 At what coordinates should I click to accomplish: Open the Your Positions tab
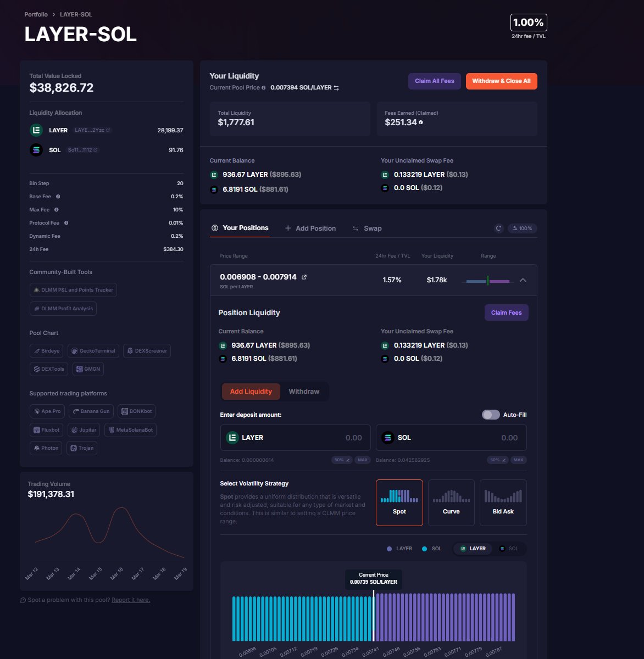[240, 228]
